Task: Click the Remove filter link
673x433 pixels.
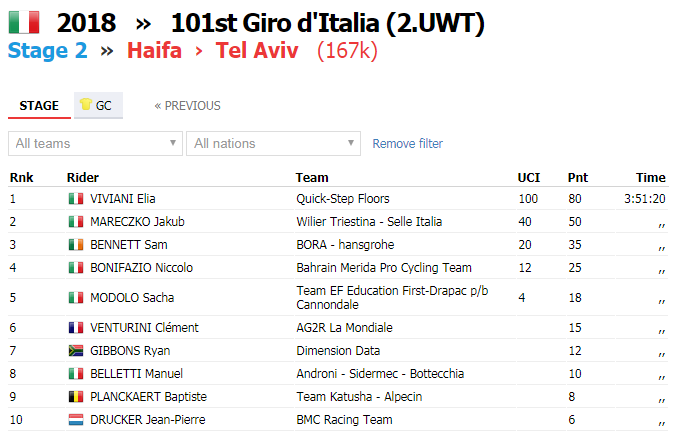Action: (407, 143)
